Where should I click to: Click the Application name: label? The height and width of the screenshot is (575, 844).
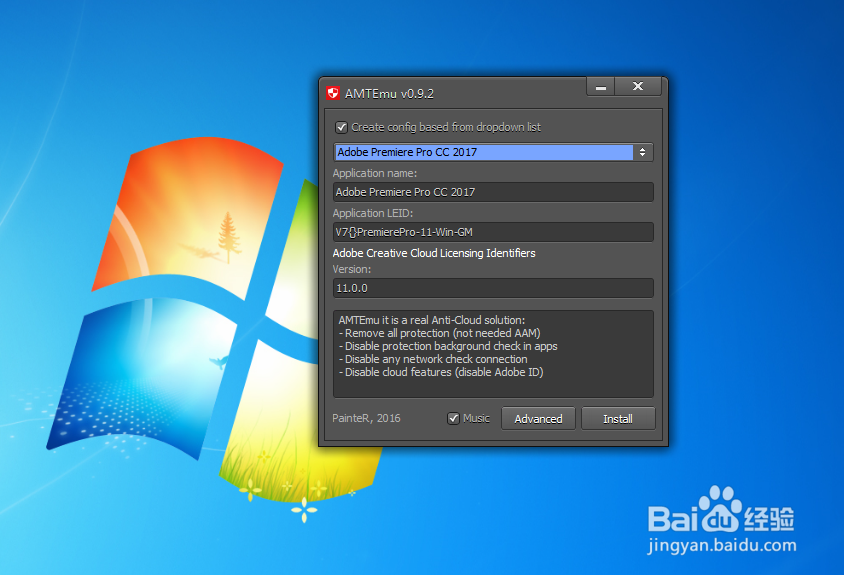[x=375, y=173]
